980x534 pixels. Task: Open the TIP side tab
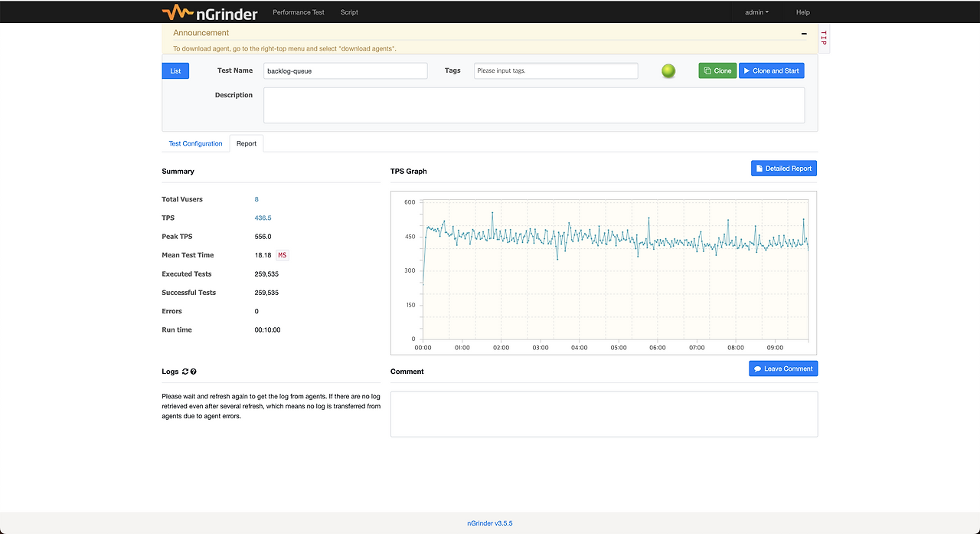pos(824,38)
